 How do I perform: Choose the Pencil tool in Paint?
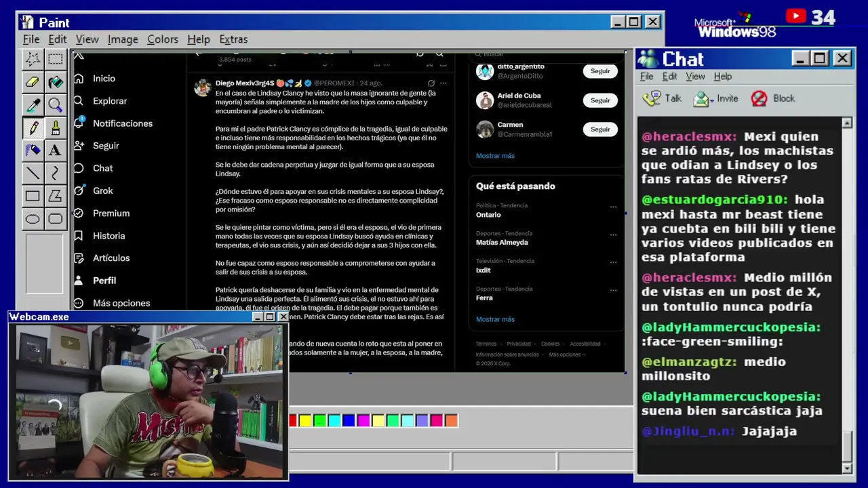click(33, 127)
